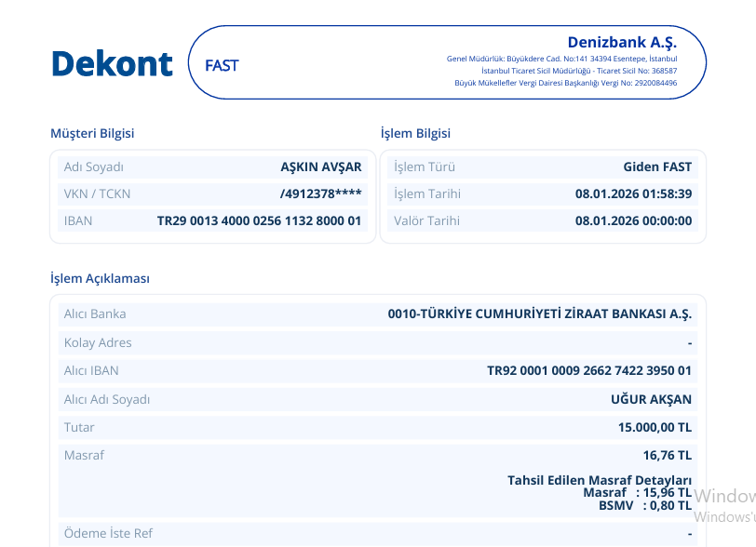The height and width of the screenshot is (547, 756).
Task: Click the Adı Soyadı label
Action: [93, 167]
